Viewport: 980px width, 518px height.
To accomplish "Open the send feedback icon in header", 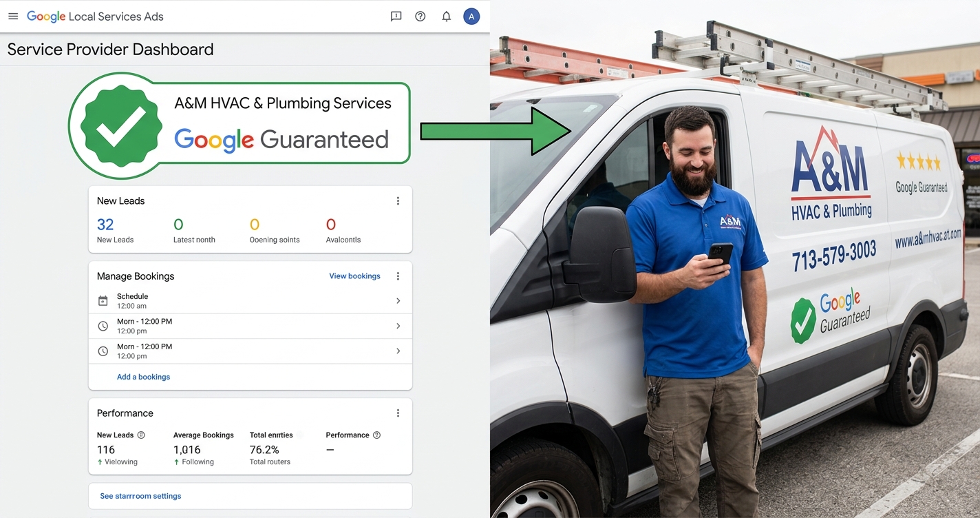I will click(396, 17).
